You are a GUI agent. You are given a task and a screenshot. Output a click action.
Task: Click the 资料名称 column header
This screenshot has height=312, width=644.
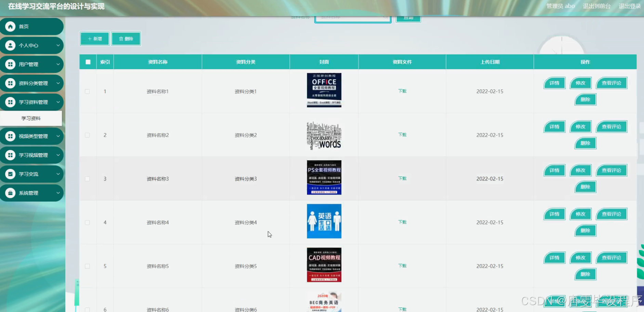pyautogui.click(x=158, y=62)
